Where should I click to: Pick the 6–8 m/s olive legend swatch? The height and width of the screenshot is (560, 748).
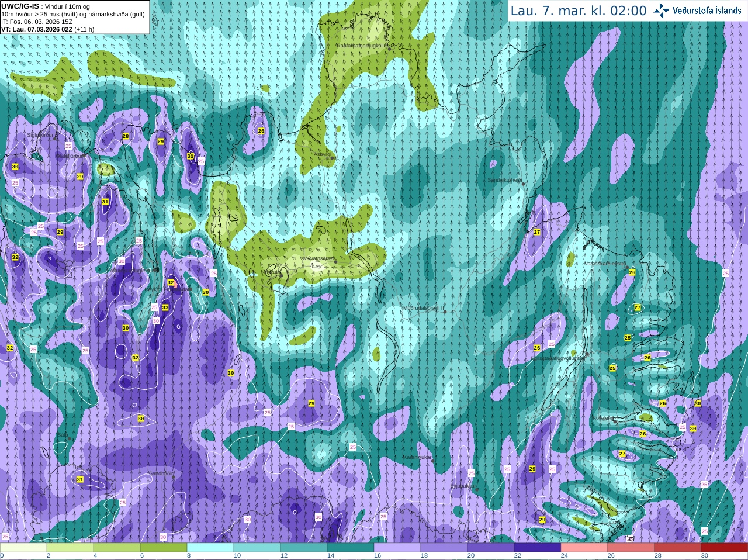pyautogui.click(x=164, y=548)
